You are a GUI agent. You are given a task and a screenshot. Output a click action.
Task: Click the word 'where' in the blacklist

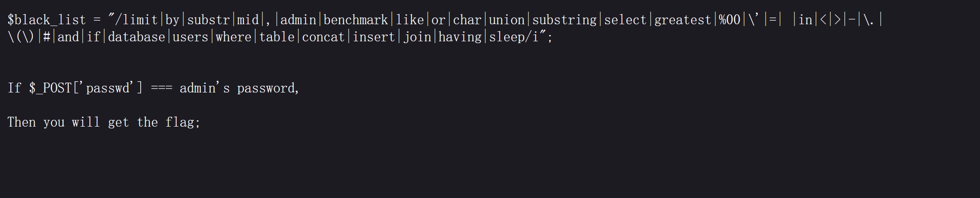234,37
